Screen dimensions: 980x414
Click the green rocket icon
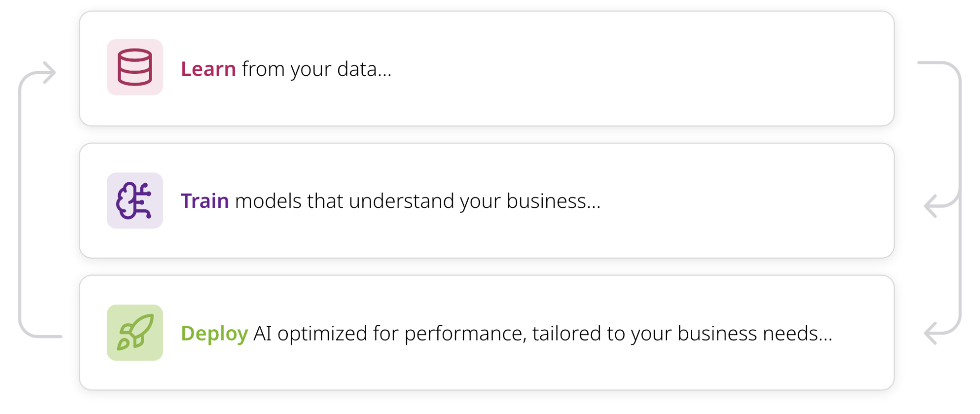135,333
